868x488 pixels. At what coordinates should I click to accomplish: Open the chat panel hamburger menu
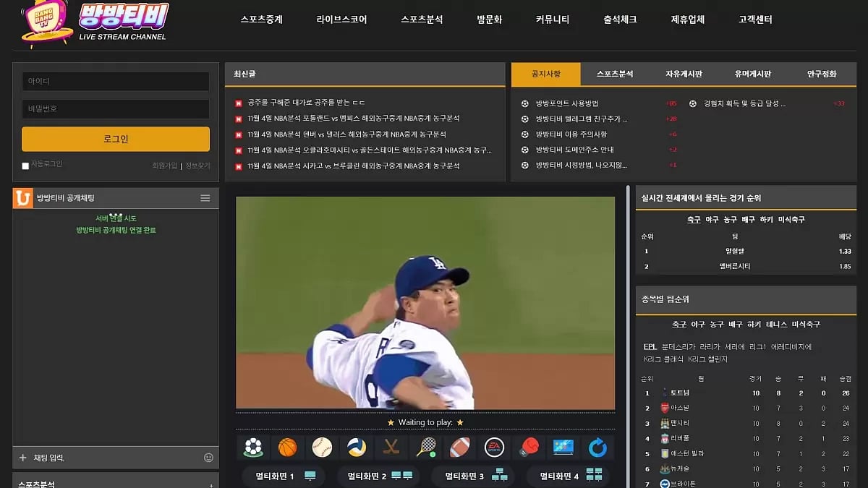pyautogui.click(x=205, y=198)
